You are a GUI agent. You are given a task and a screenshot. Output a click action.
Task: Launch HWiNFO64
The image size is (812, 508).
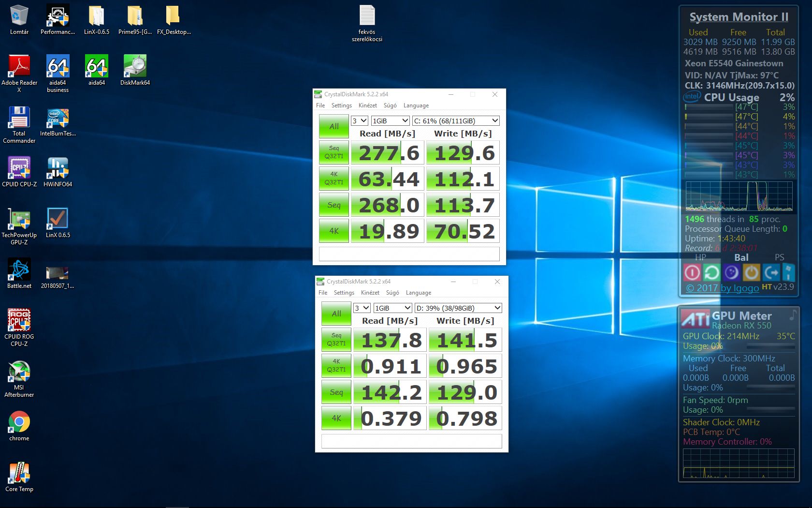point(58,172)
